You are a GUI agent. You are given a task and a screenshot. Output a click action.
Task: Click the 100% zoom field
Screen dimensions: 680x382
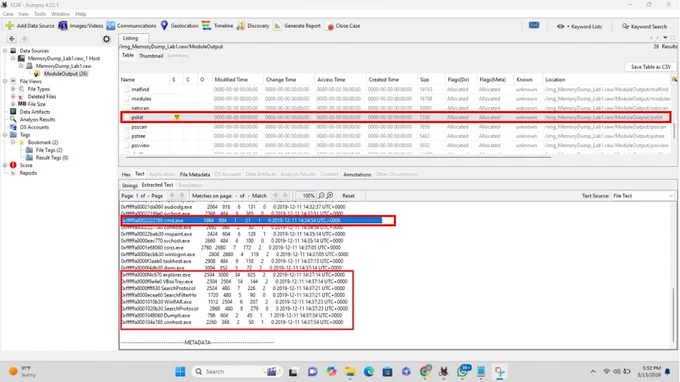coord(306,196)
